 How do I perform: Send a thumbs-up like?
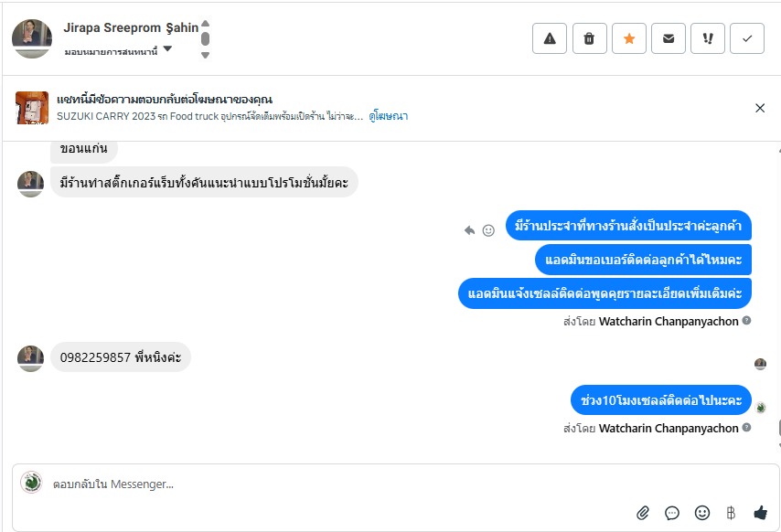pyautogui.click(x=760, y=513)
